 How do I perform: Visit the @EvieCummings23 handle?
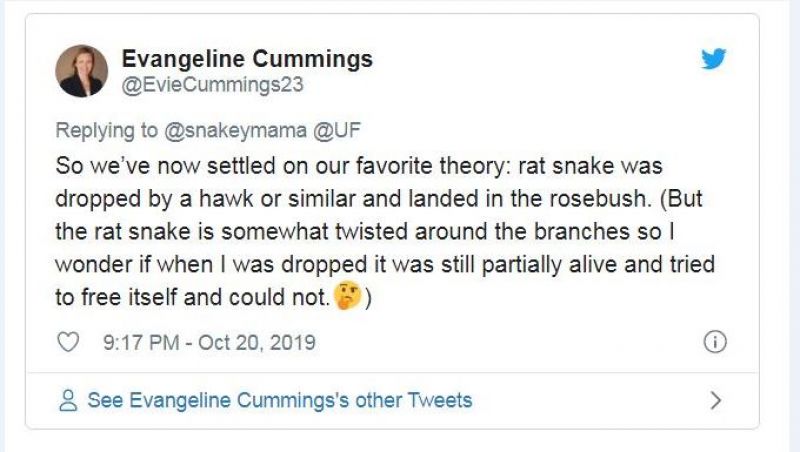(211, 86)
